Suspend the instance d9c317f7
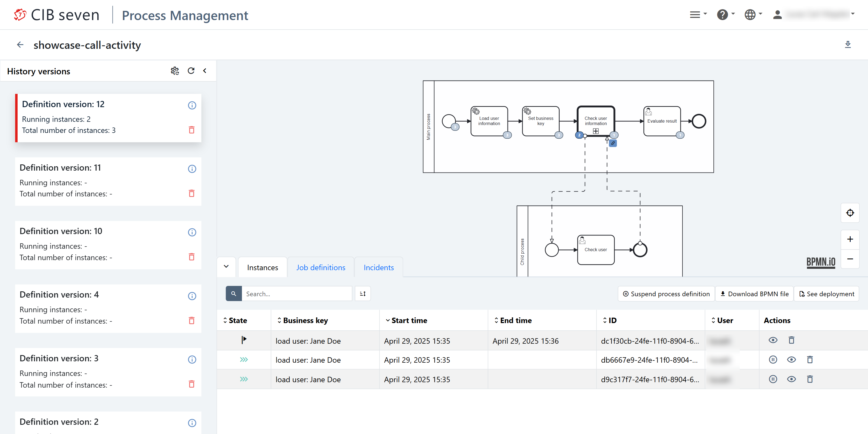Image resolution: width=868 pixels, height=434 pixels. pyautogui.click(x=773, y=379)
